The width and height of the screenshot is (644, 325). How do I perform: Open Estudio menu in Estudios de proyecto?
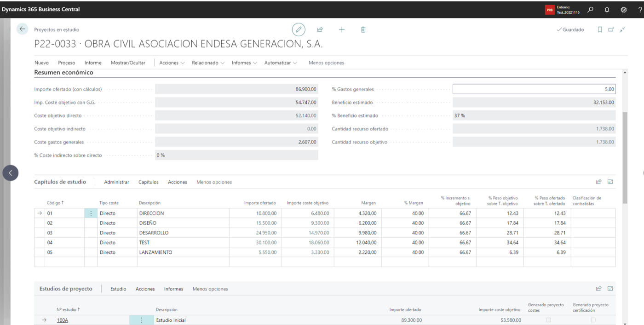click(x=118, y=289)
